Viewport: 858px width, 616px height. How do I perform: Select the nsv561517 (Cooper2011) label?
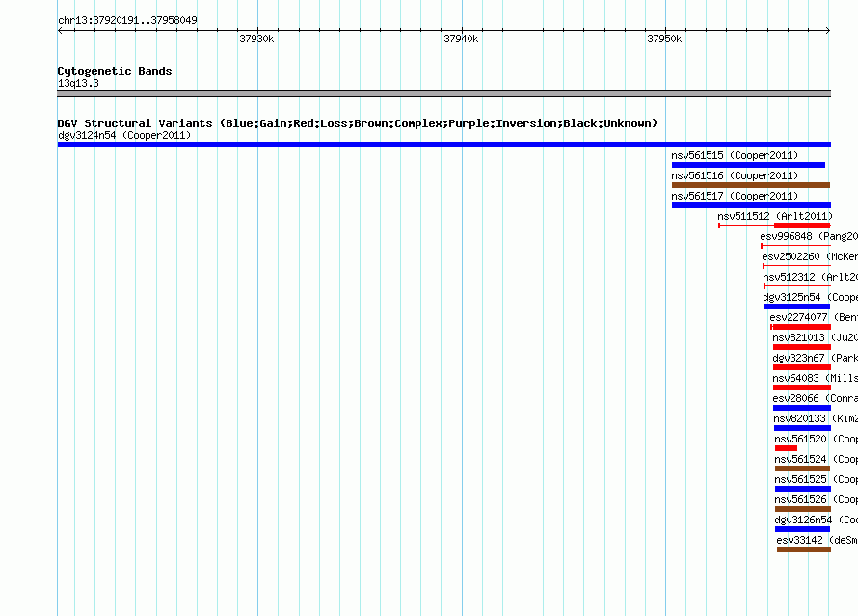coord(735,196)
